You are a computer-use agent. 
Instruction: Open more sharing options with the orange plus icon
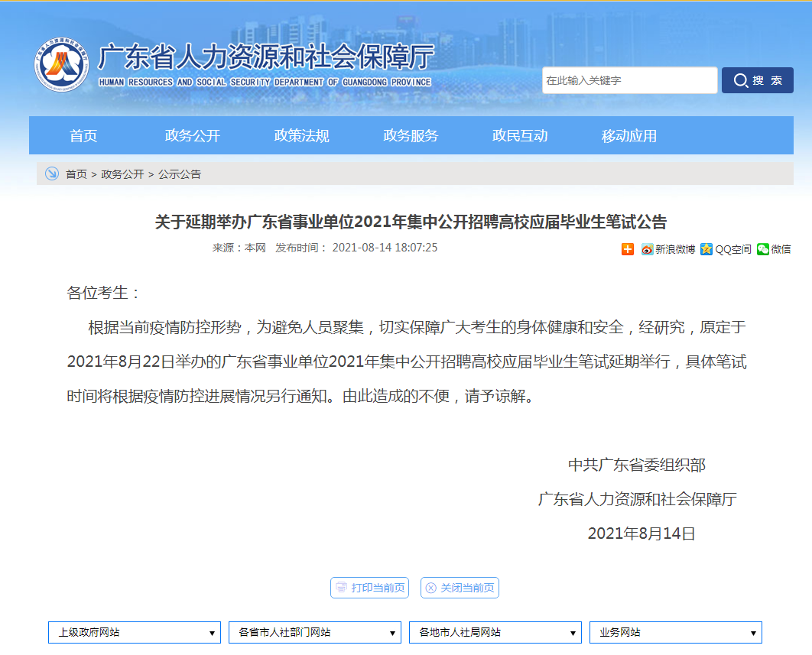coord(627,249)
